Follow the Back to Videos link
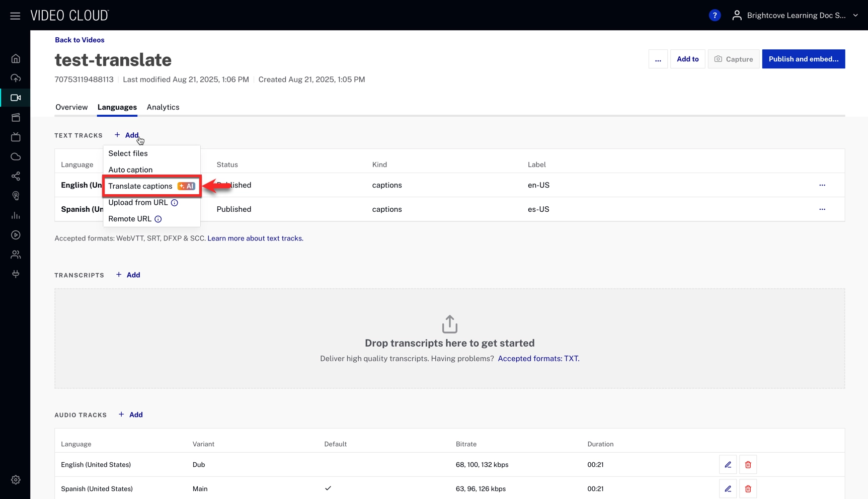 (80, 40)
